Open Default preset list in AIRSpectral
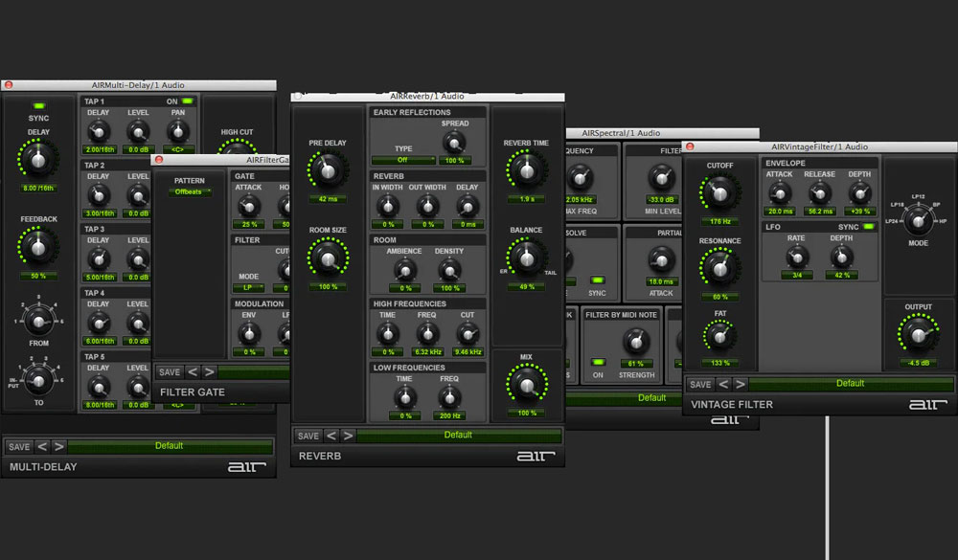Screen dimensions: 958x560 [624, 398]
